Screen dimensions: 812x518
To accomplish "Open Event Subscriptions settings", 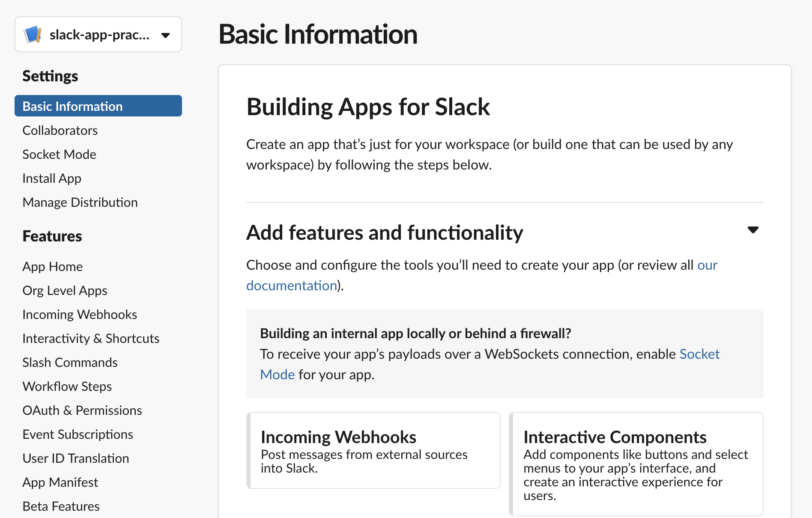I will [78, 434].
